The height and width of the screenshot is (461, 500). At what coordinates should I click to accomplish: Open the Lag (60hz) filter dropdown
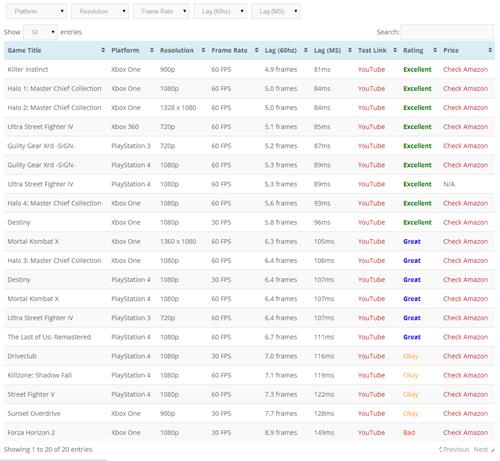coord(220,11)
